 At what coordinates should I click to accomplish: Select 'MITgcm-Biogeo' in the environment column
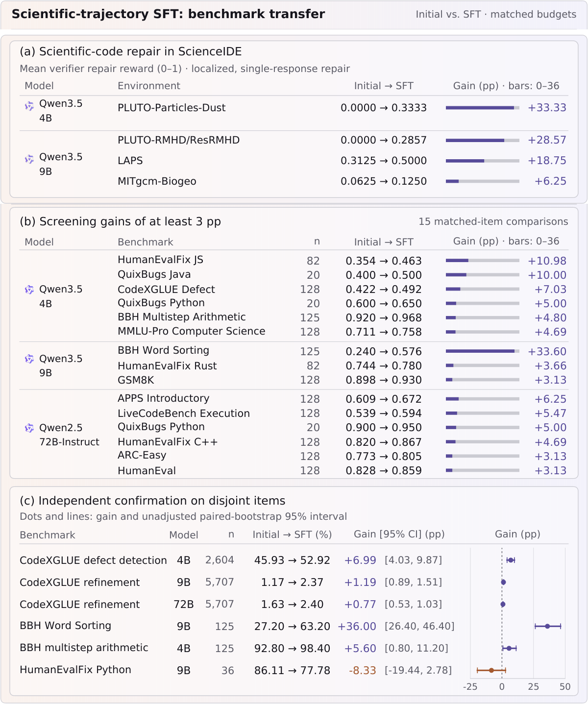[157, 181]
